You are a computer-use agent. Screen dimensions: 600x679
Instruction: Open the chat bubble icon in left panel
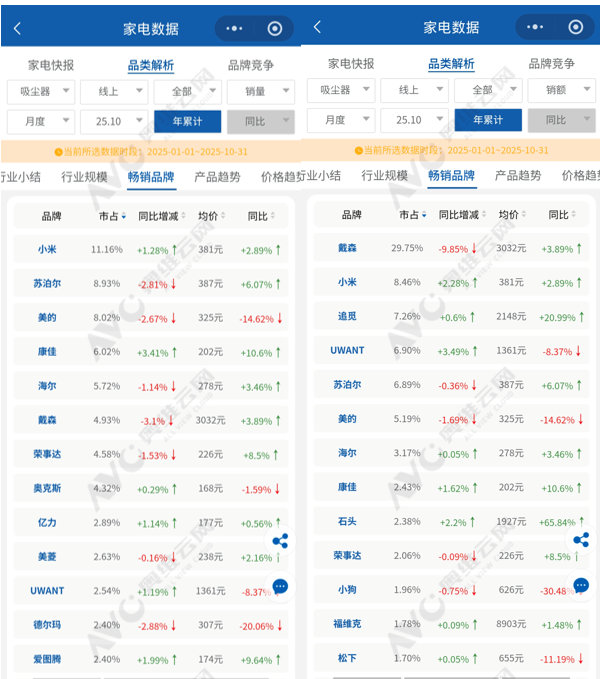(x=280, y=587)
